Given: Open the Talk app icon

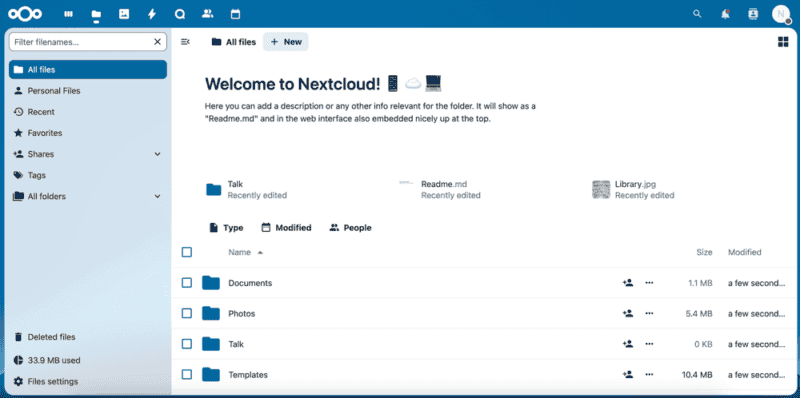Looking at the screenshot, I should click(x=180, y=14).
